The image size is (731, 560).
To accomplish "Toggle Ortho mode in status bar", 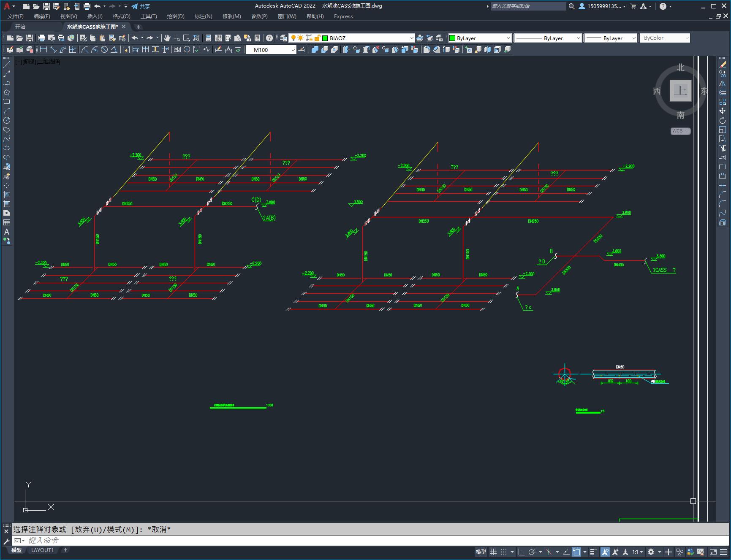I will click(522, 552).
